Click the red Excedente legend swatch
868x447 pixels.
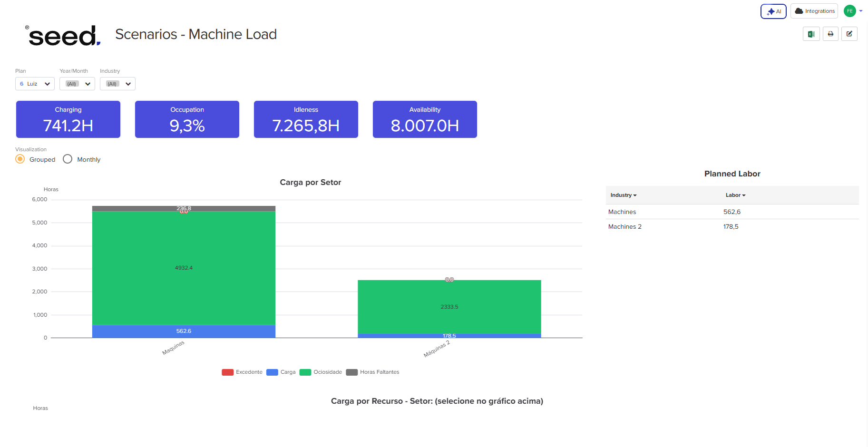(228, 372)
